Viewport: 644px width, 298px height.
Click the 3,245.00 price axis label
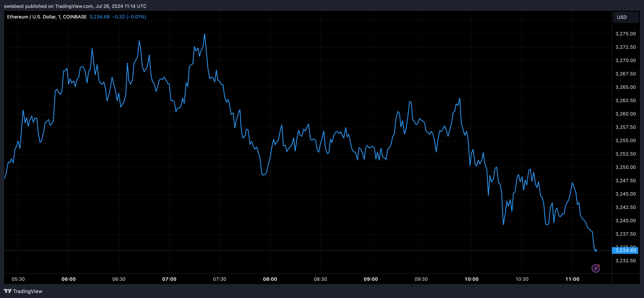[626, 194]
